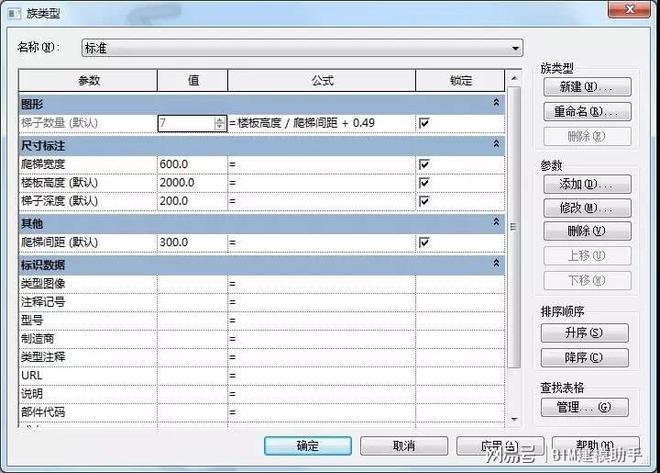The image size is (660, 473).
Task: Confirm with the 确定 button
Action: pyautogui.click(x=308, y=446)
